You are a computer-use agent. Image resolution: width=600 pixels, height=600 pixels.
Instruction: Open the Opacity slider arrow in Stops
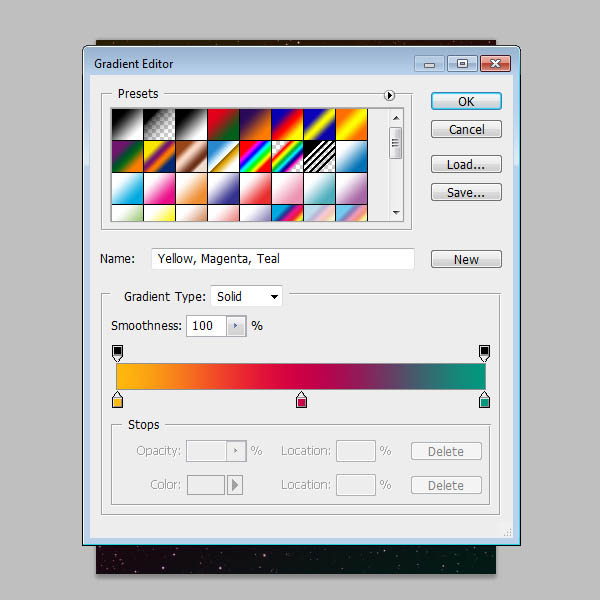coord(236,451)
